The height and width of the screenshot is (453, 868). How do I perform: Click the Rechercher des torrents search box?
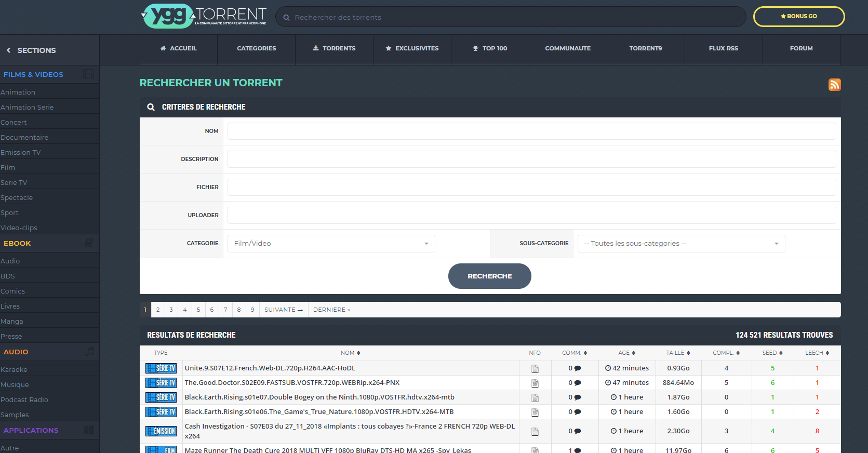click(x=511, y=17)
